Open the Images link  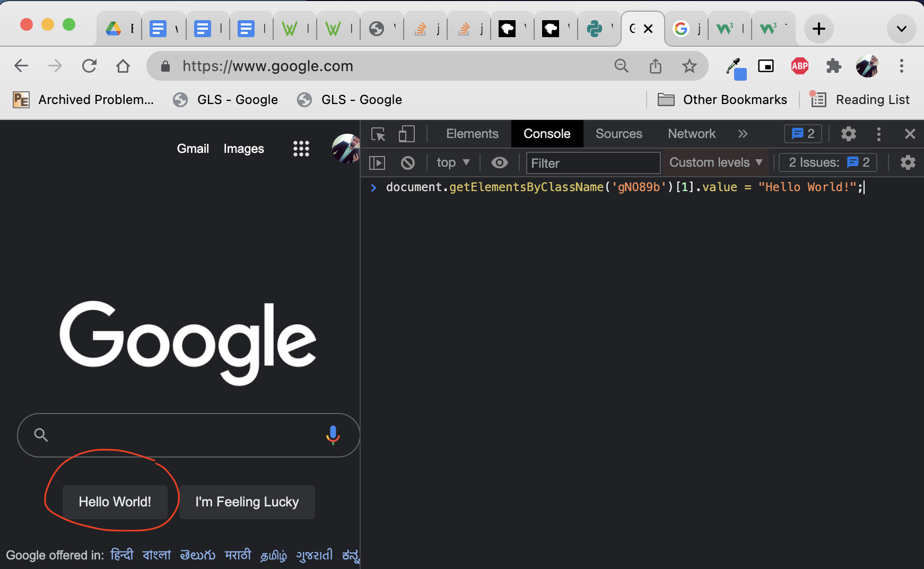click(243, 149)
